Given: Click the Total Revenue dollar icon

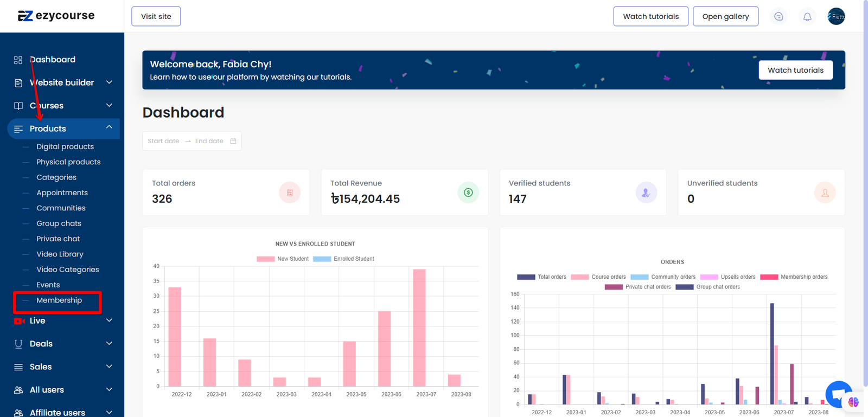Looking at the screenshot, I should (x=468, y=193).
